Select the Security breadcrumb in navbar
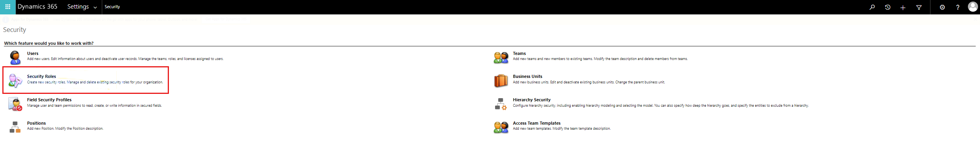 112,7
